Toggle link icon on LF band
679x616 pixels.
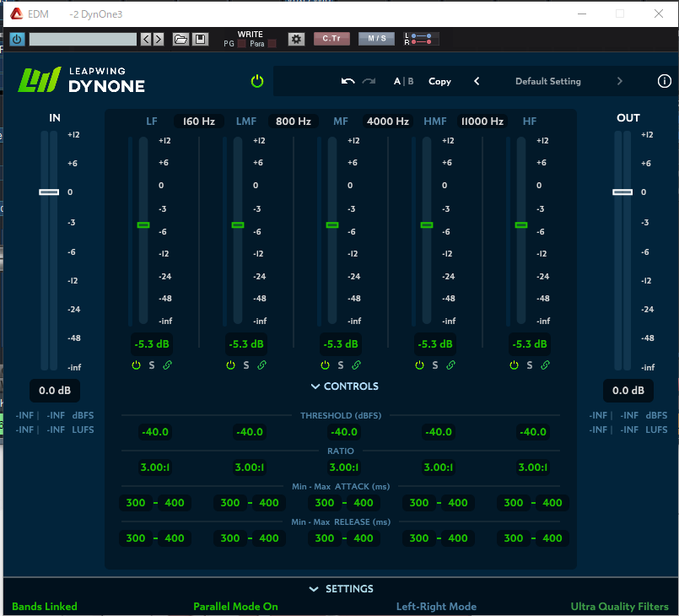point(167,365)
